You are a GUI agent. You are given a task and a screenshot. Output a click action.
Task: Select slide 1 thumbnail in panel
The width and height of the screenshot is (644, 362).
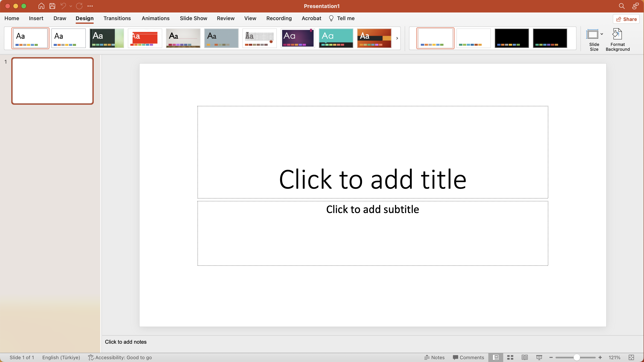52,81
